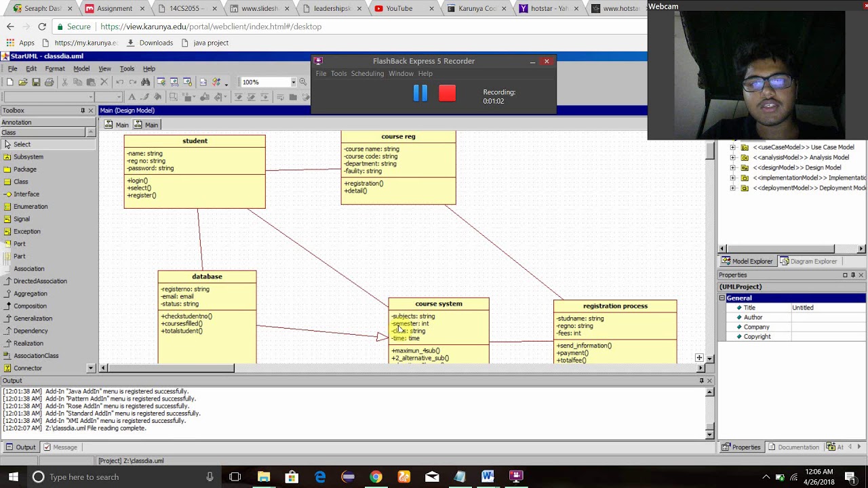Select the Dependency tool in Toolbox

click(x=31, y=331)
